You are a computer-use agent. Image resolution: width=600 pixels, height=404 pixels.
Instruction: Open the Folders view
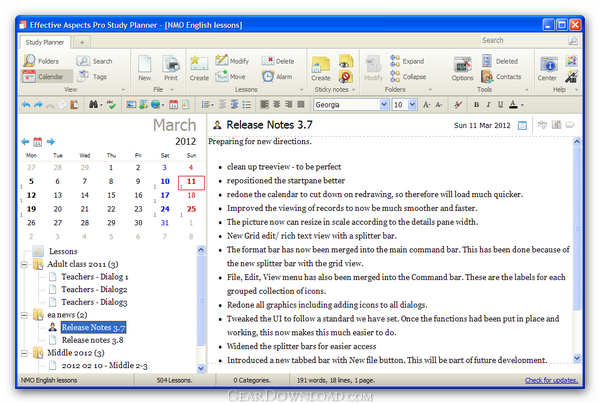click(41, 61)
